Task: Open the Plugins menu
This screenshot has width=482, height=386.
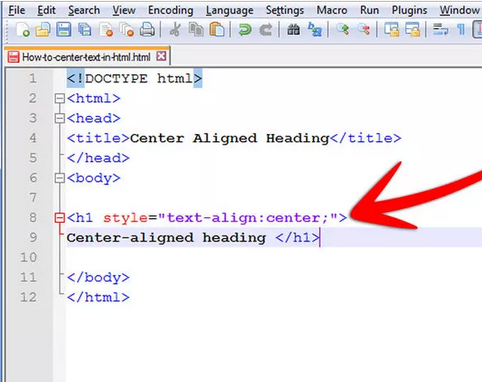Action: coord(409,10)
